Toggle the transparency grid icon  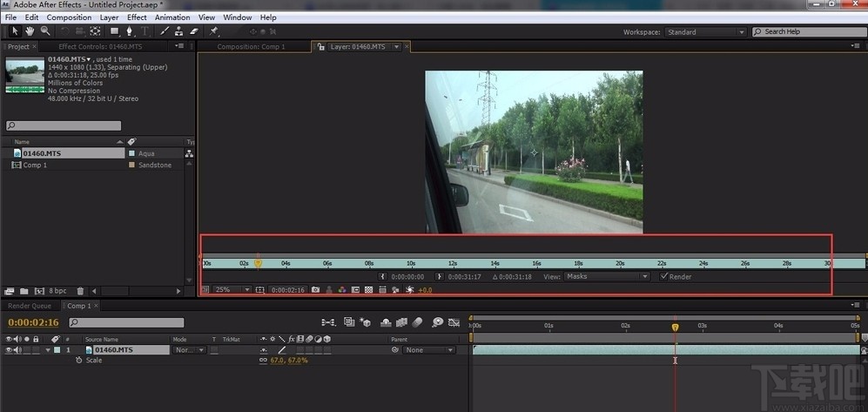point(368,289)
